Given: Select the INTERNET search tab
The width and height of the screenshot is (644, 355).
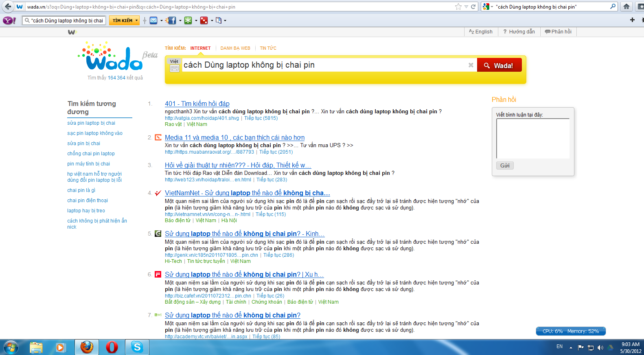Looking at the screenshot, I should [201, 48].
